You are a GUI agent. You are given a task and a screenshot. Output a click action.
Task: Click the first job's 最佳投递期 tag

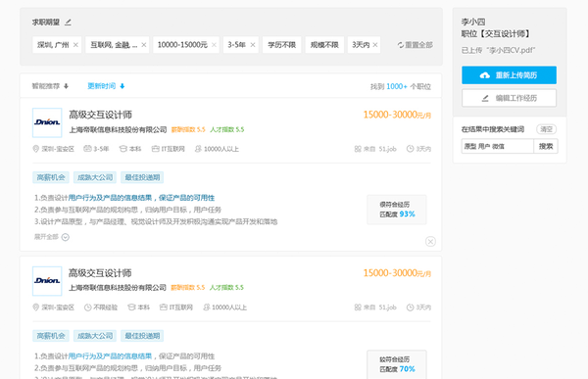coord(142,177)
